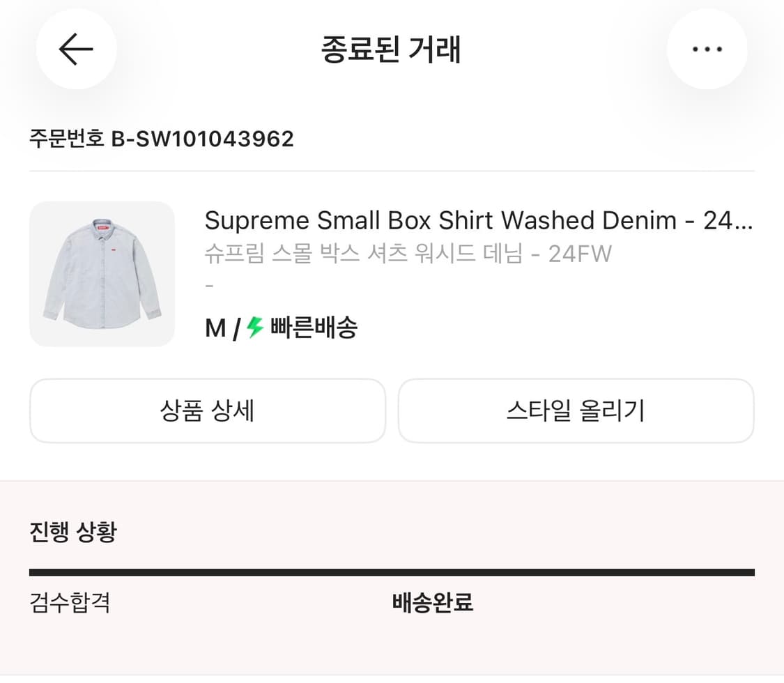
Task: Click the 스타일 올리기 button
Action: pos(576,411)
